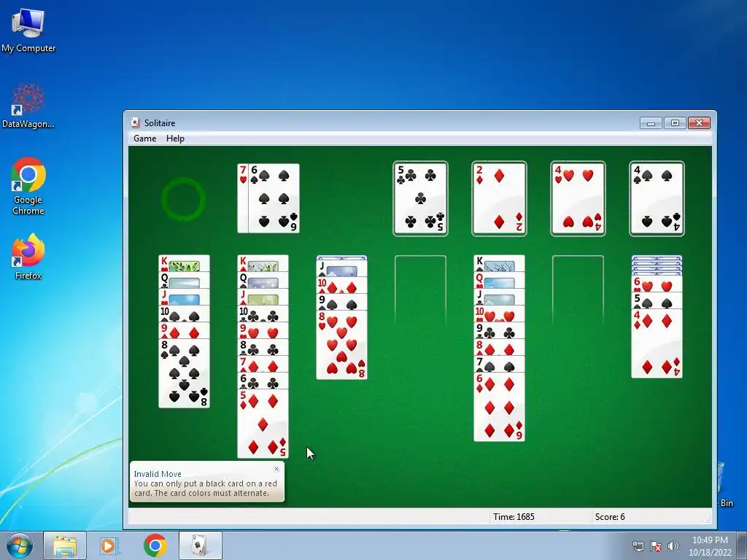Select the 9 of hearts in second column
Screen dimensions: 747x560
263,331
